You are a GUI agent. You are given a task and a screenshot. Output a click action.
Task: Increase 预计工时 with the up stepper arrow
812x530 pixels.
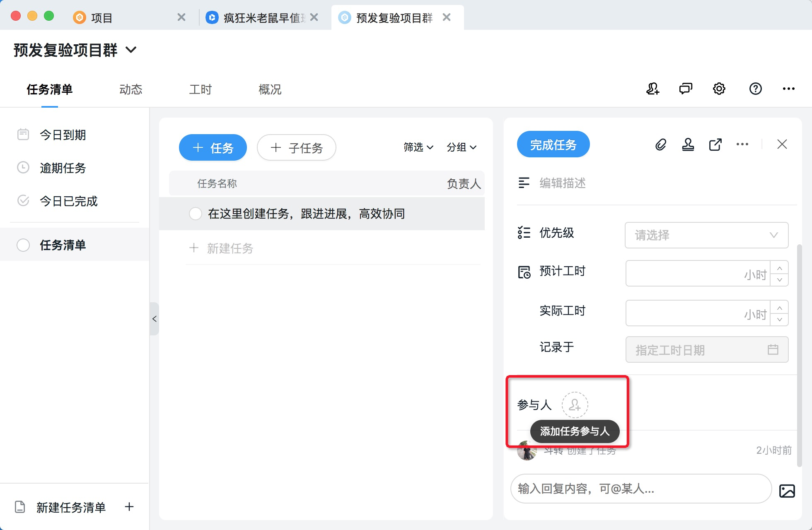(779, 268)
